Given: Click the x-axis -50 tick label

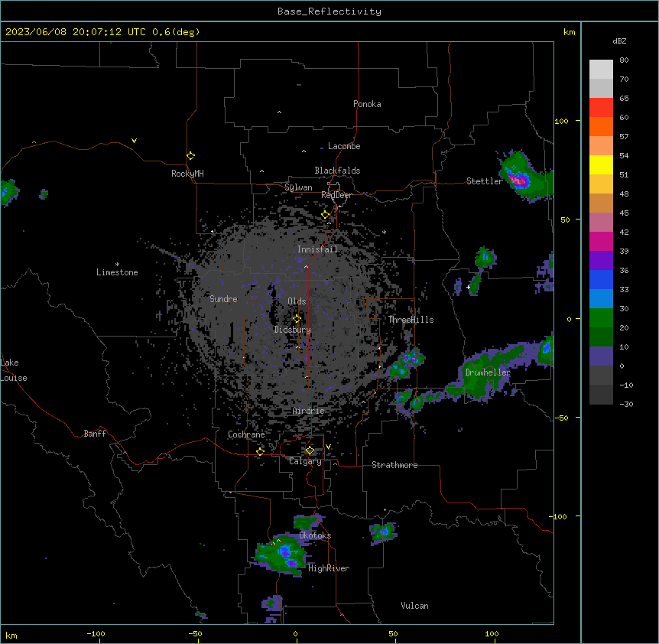Looking at the screenshot, I should pos(195,634).
